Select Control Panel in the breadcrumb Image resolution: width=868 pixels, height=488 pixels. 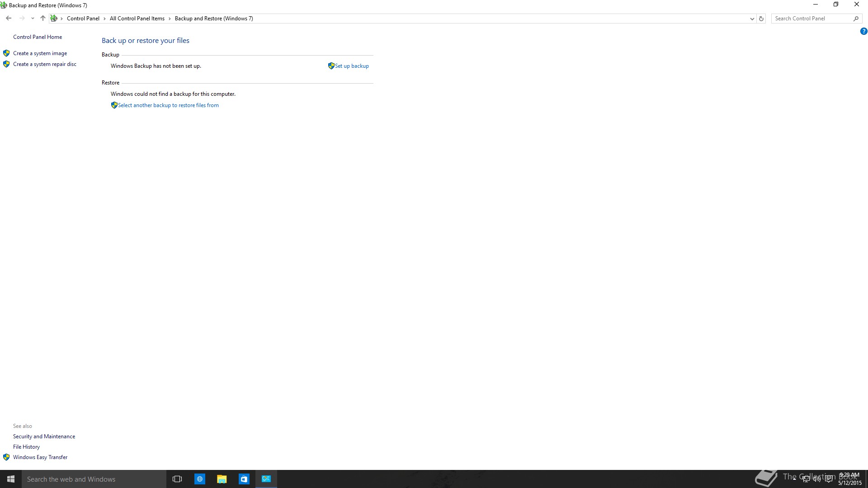83,19
